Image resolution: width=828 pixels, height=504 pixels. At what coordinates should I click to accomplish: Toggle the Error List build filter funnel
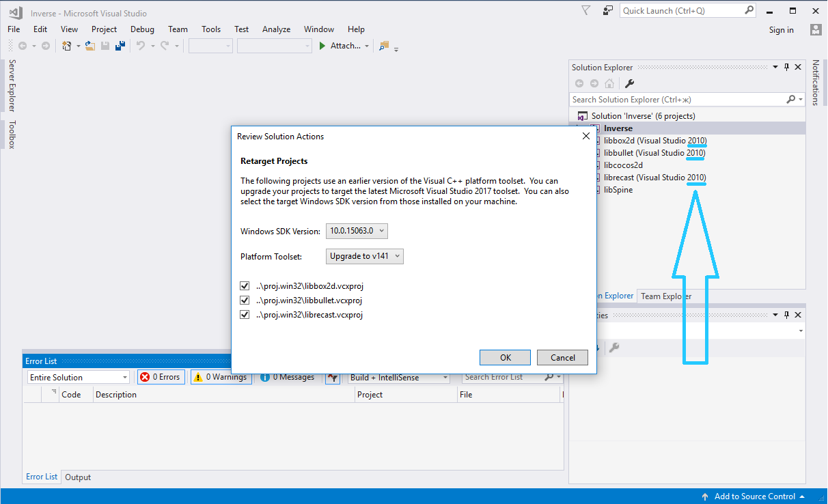(333, 377)
